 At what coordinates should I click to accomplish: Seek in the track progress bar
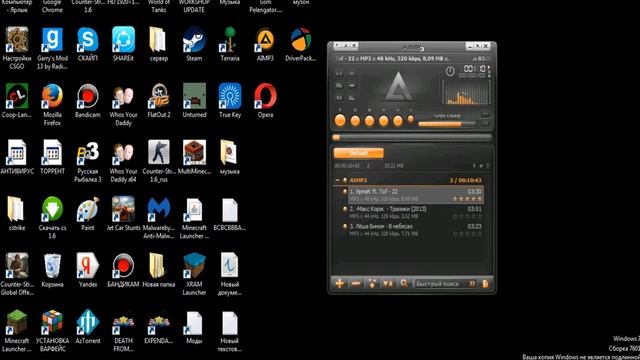point(412,138)
